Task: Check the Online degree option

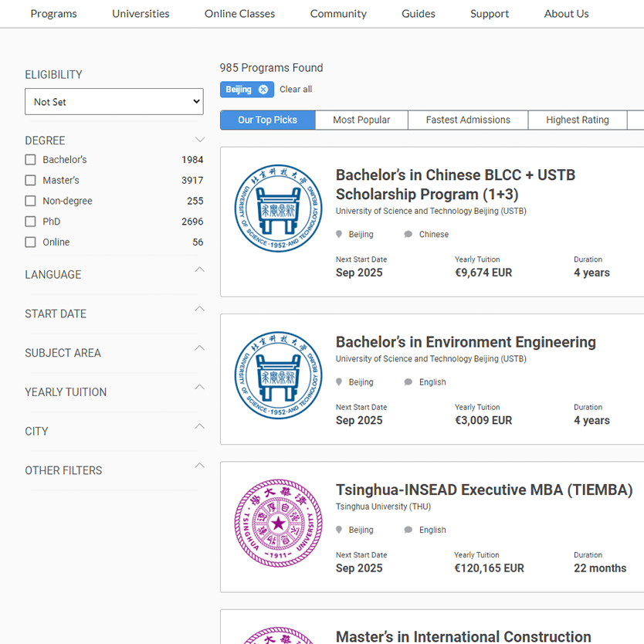Action: pyautogui.click(x=29, y=242)
